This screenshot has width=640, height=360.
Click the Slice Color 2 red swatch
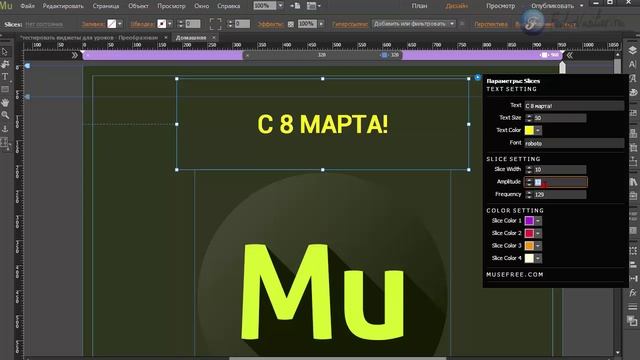529,233
